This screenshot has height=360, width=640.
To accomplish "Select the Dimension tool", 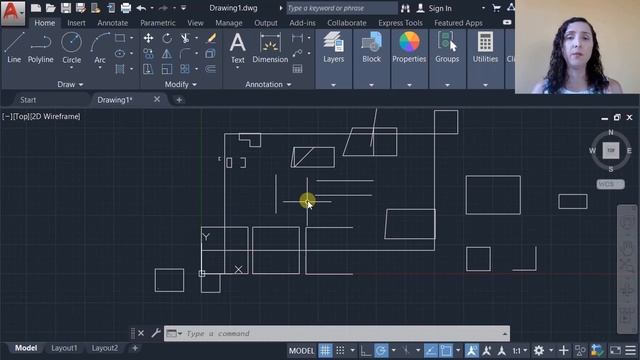I will [270, 48].
